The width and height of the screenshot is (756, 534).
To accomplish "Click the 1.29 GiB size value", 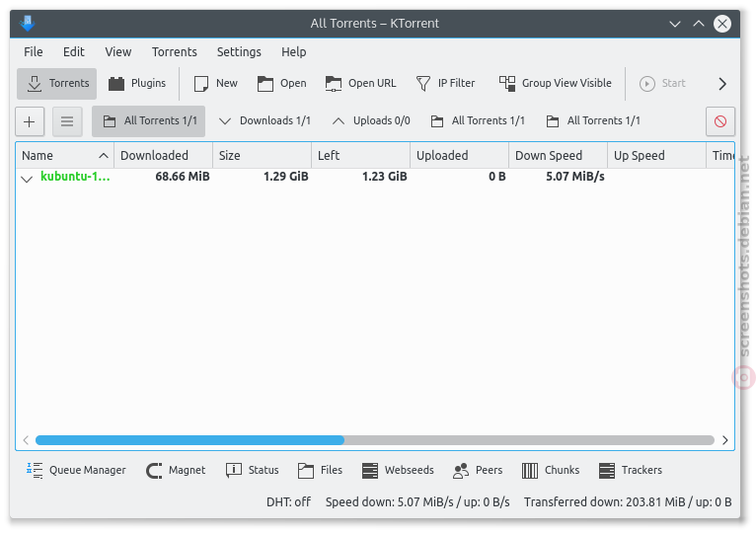I will [285, 177].
